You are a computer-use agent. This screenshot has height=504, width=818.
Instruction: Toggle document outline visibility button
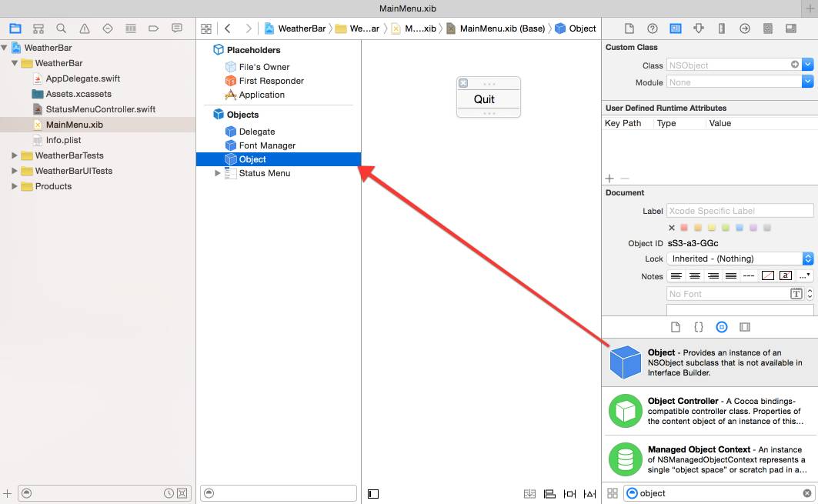pos(373,493)
